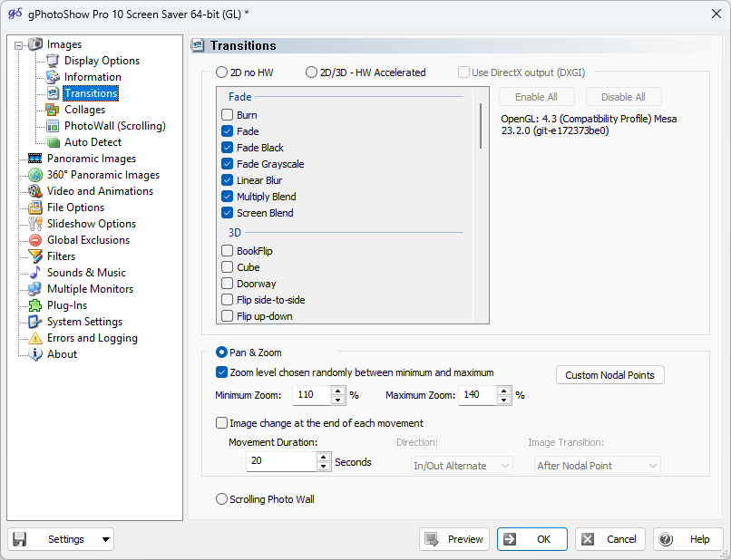Switch to the Transitions sidebar entry
The image size is (731, 560).
[x=91, y=93]
